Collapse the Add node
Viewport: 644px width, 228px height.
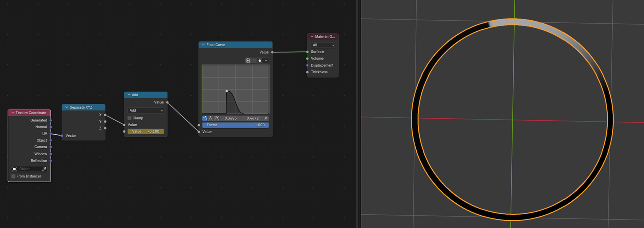(x=129, y=95)
